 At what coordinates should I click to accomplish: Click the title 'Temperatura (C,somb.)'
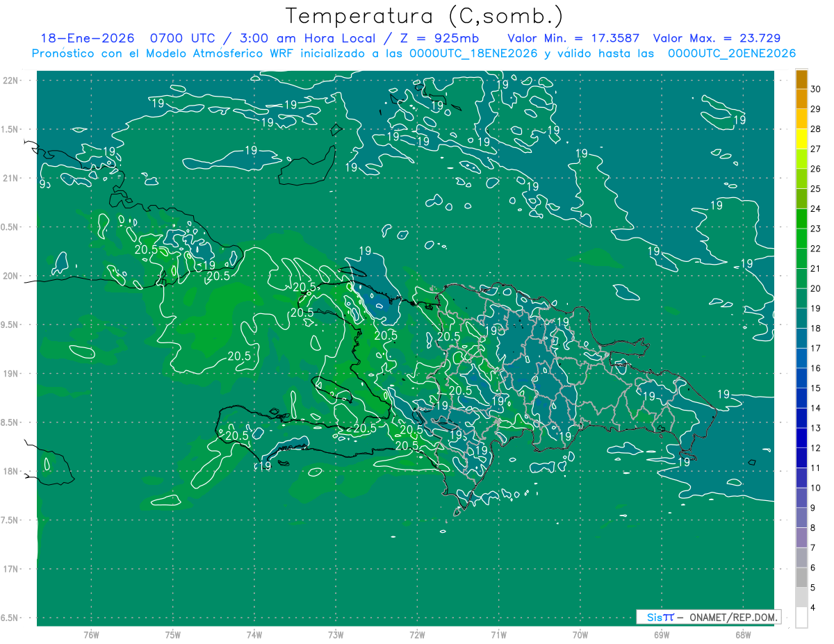click(x=425, y=16)
